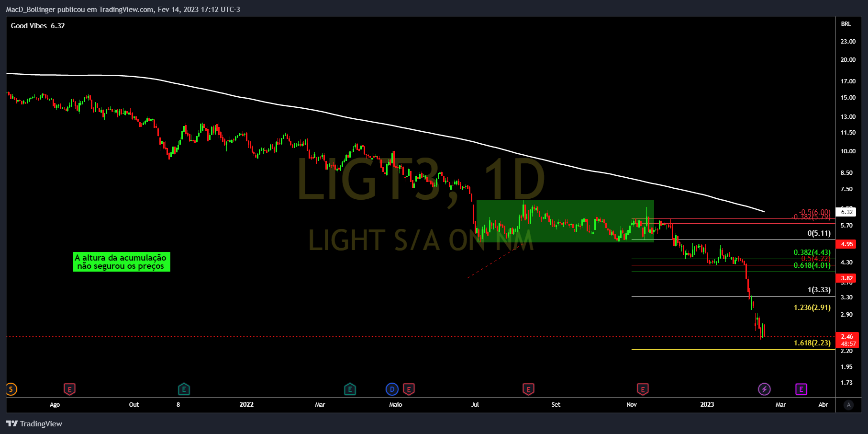Select the Fibonacci label 1(3.33)
The image size is (868, 434).
tap(819, 290)
